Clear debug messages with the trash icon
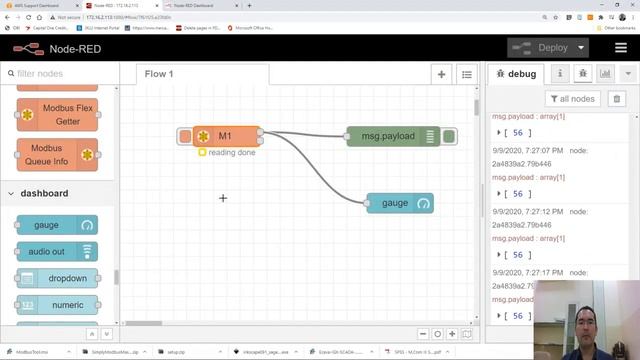 pyautogui.click(x=617, y=99)
